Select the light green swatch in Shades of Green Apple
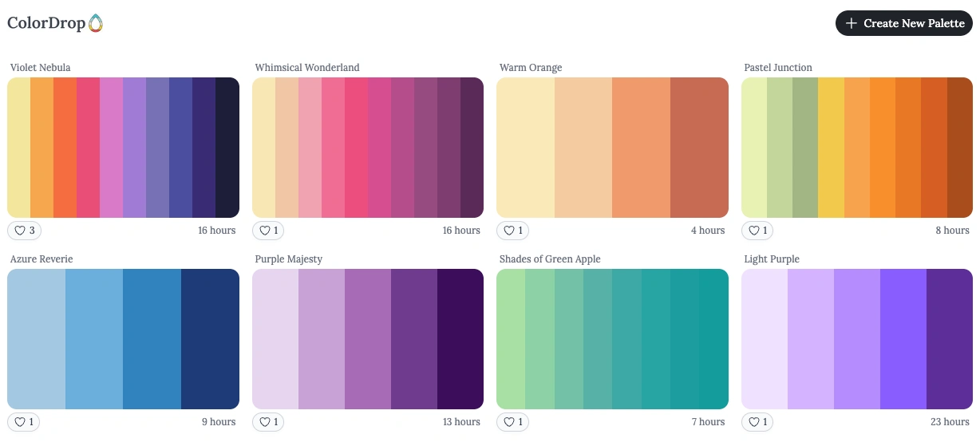This screenshot has height=442, width=980. tap(511, 339)
